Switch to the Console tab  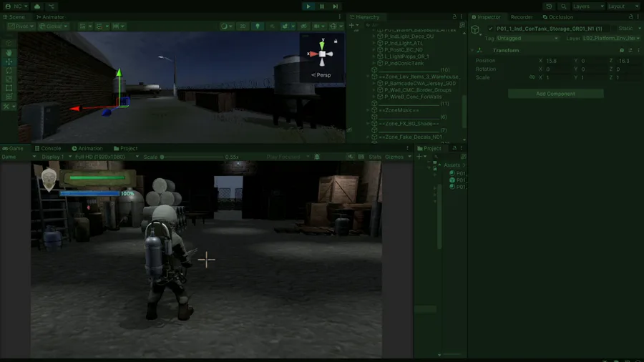tap(48, 148)
